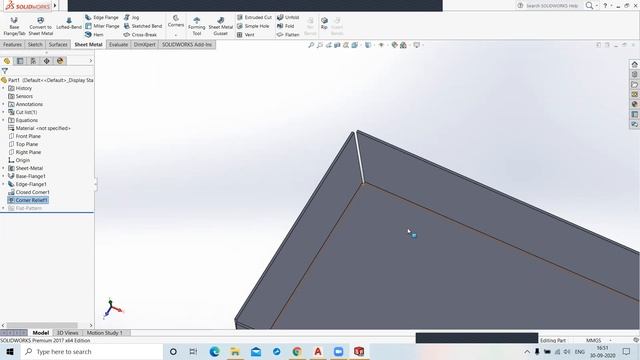Open the ConfigurationManager panel tab
Viewport: 640px width, 360px height.
[33, 61]
